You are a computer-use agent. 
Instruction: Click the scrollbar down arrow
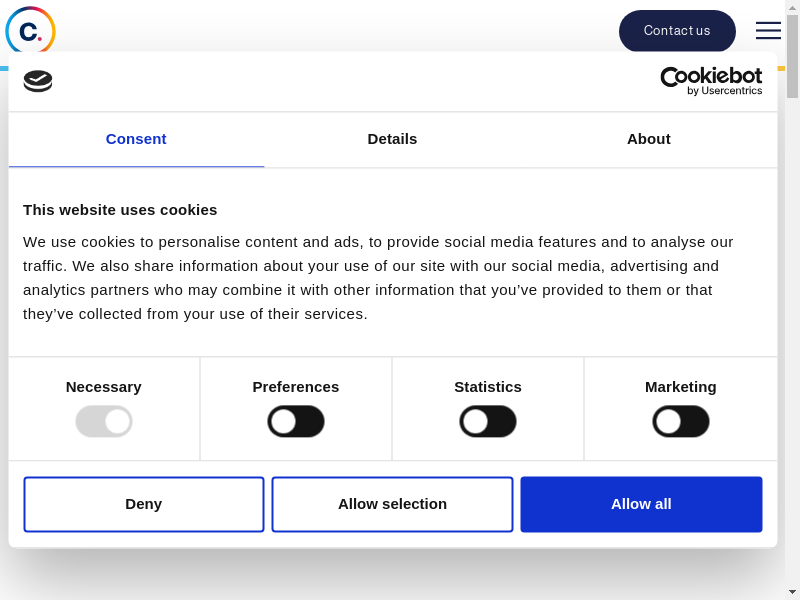[x=792, y=591]
